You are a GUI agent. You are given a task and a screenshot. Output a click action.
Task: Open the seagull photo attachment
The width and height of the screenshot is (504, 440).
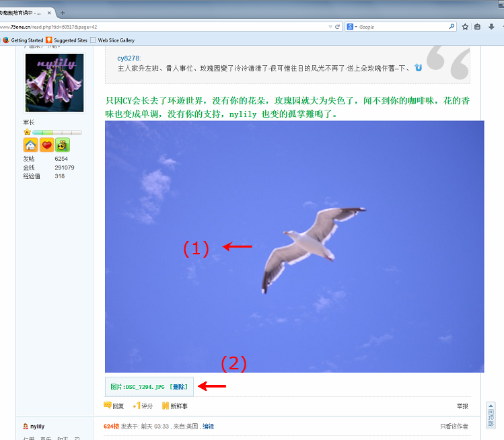[295, 246]
